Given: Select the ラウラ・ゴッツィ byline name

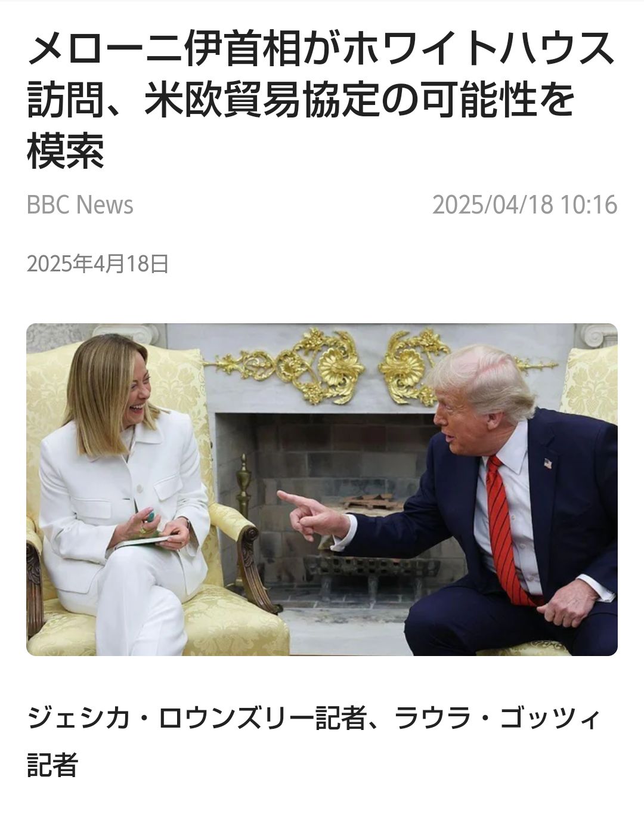Looking at the screenshot, I should click(x=497, y=719).
